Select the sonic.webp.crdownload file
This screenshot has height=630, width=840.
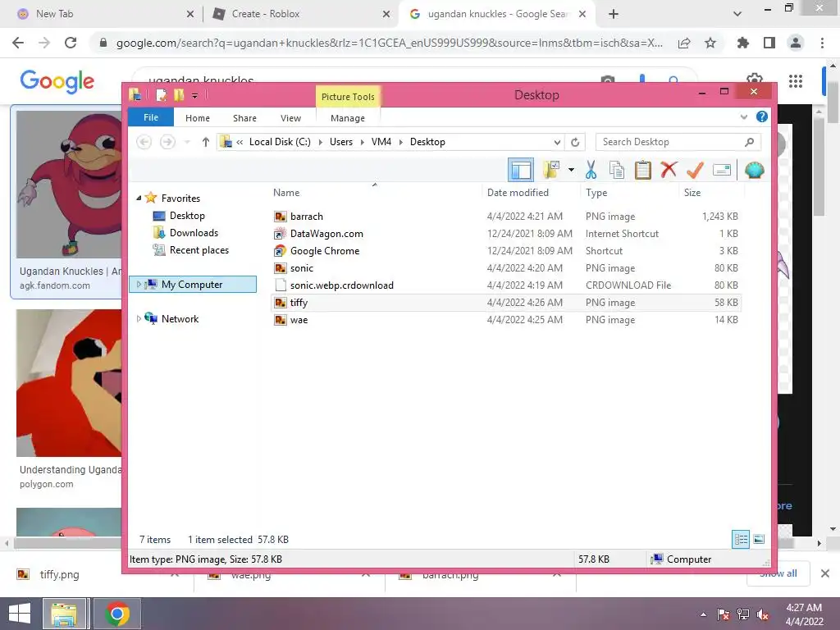(x=506, y=285)
